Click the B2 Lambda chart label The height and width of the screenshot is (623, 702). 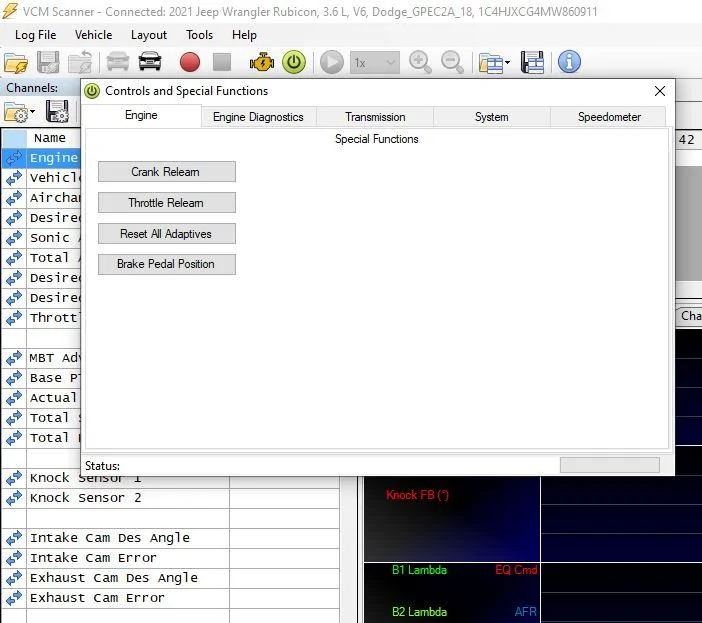click(419, 612)
